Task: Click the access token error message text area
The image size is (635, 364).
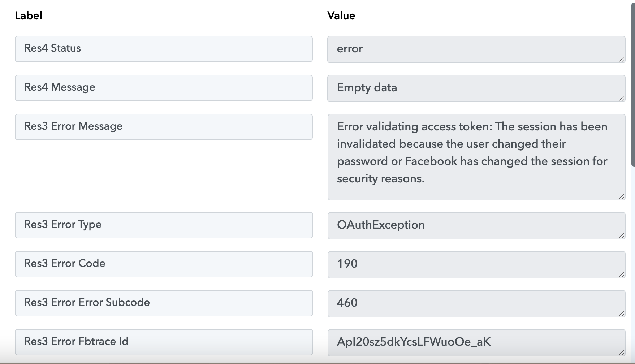Action: 476,157
